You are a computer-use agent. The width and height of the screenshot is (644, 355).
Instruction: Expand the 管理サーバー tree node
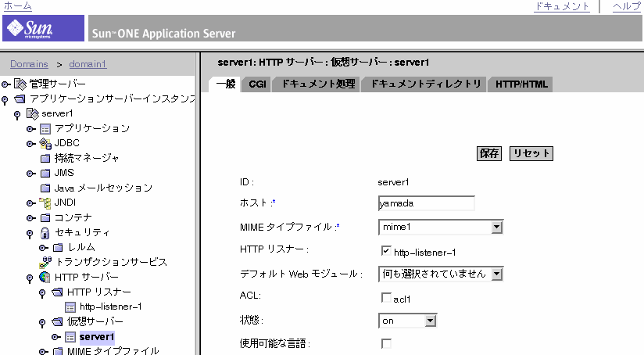tap(5, 84)
